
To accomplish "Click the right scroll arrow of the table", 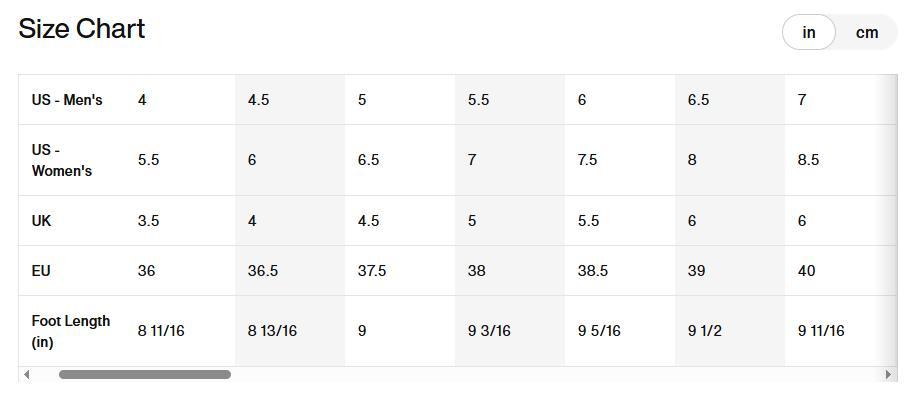I will (887, 375).
